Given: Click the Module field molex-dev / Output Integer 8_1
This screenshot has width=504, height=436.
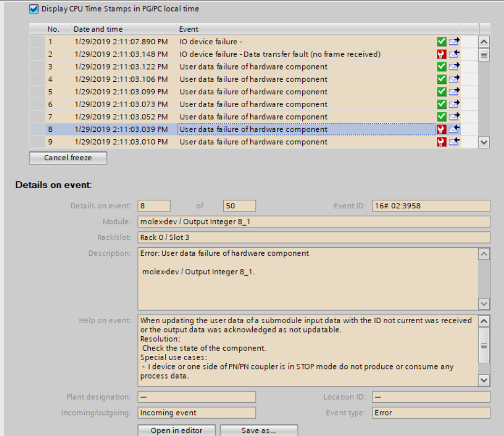Looking at the screenshot, I should click(314, 222).
